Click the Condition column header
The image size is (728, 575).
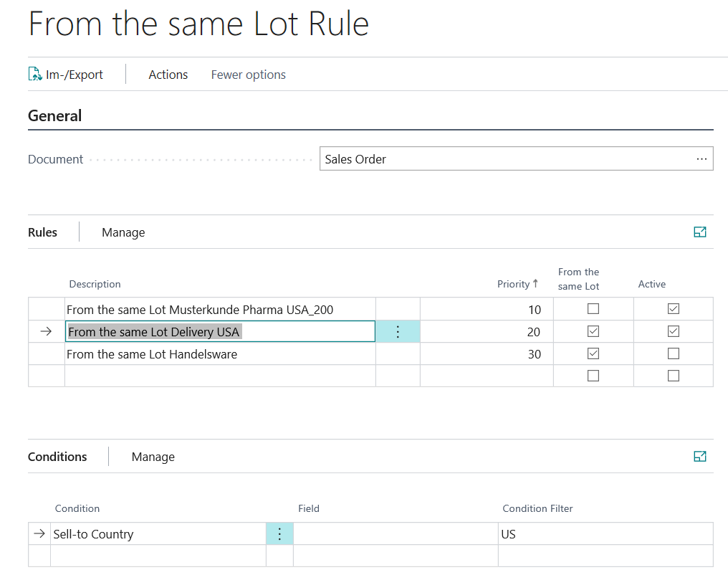pos(77,508)
